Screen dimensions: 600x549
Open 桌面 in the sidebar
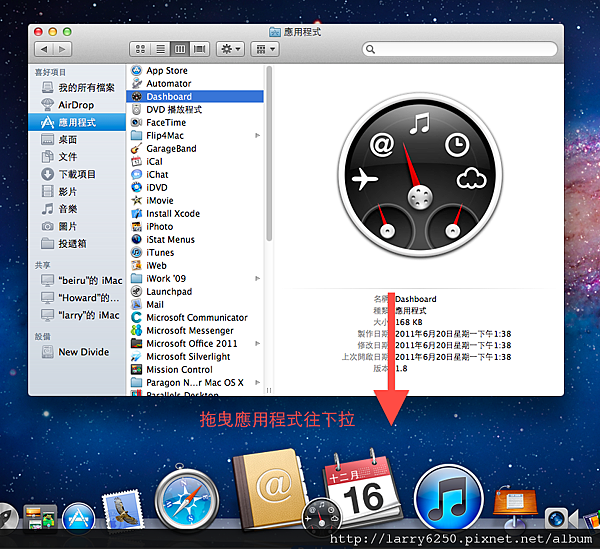77,140
